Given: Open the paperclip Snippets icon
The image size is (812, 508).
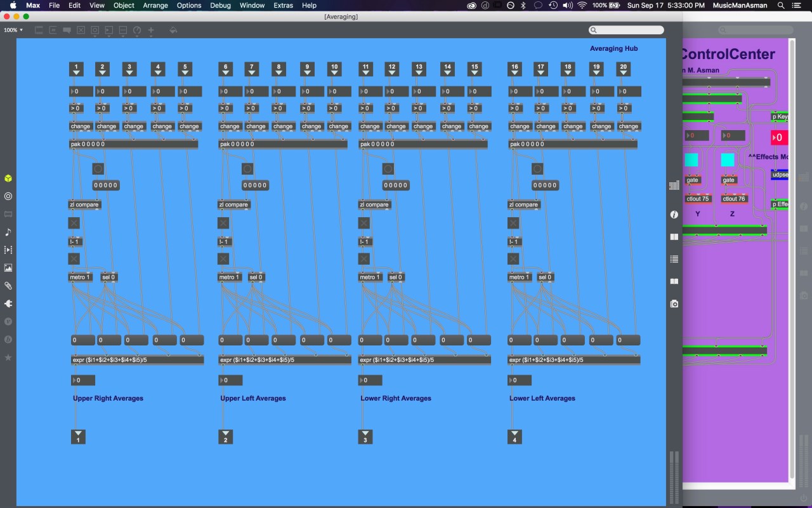Looking at the screenshot, I should tap(8, 286).
